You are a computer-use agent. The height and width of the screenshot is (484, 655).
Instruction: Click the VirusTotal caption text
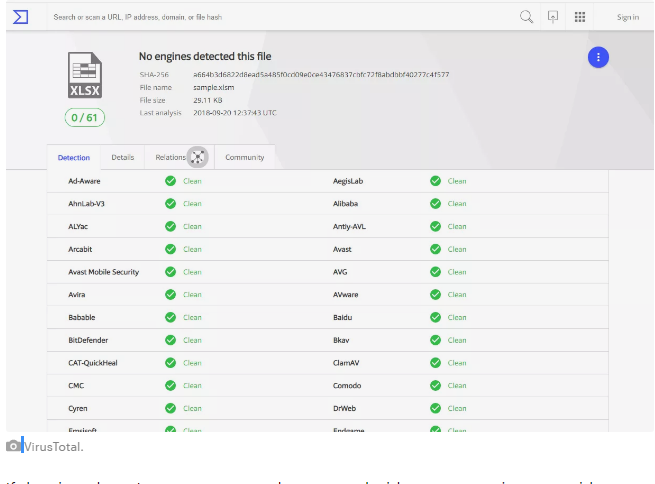coord(53,447)
